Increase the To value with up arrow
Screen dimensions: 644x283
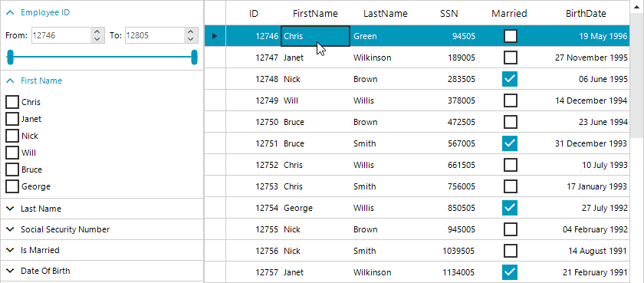[x=190, y=31]
